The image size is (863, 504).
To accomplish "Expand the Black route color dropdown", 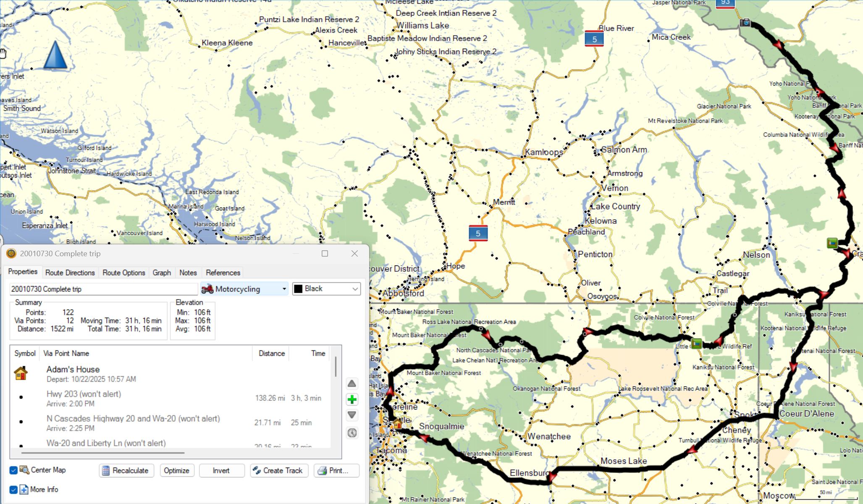I will click(326, 289).
